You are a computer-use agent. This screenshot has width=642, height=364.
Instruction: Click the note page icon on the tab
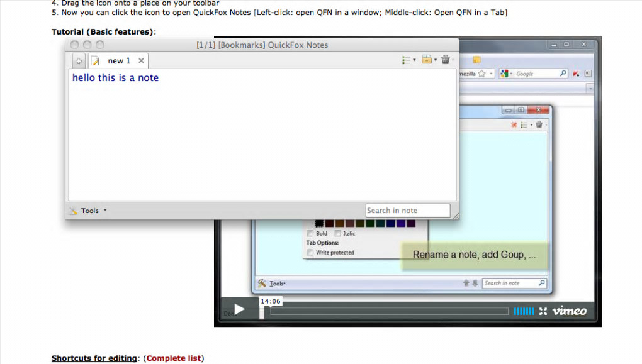pyautogui.click(x=95, y=61)
